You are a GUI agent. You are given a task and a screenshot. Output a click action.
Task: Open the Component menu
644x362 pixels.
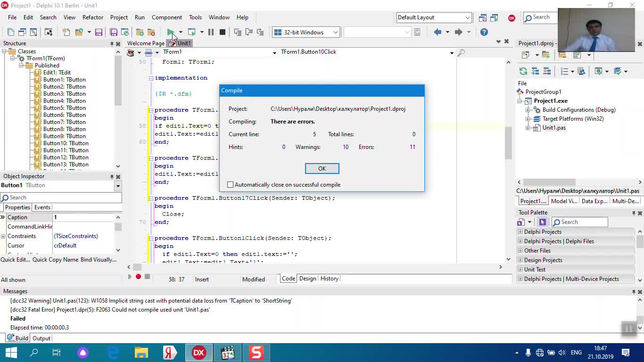click(x=167, y=17)
